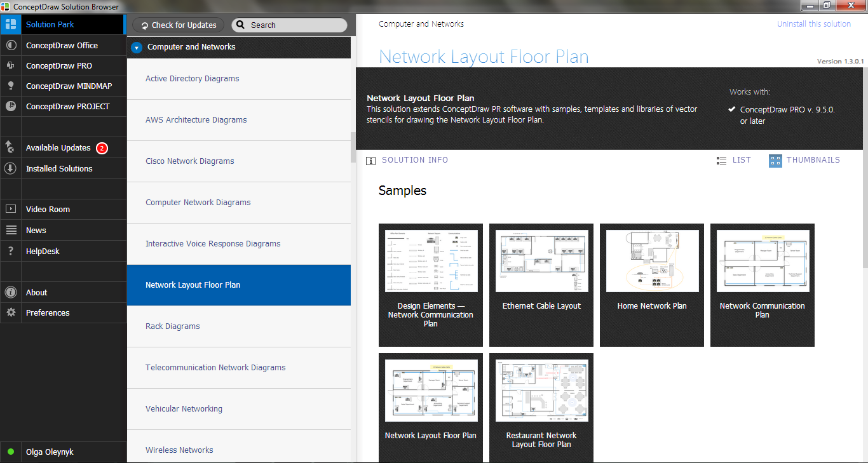Click the Olga Oleynyk user name
Screen dimensions: 868x463
(x=50, y=452)
